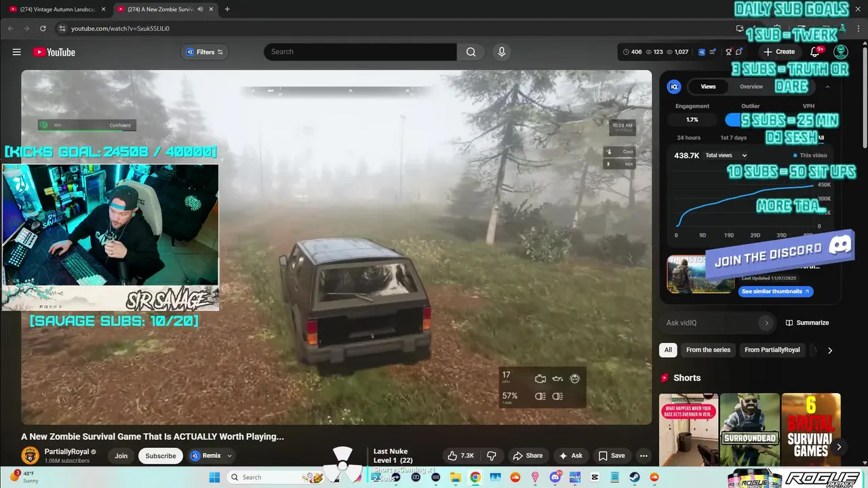Screen dimensions: 868x488
Task: Click Join membership button
Action: [x=121, y=455]
